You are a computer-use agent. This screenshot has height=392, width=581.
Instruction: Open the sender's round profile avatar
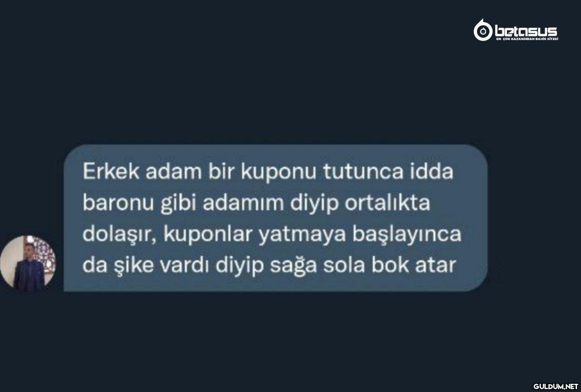[28, 263]
